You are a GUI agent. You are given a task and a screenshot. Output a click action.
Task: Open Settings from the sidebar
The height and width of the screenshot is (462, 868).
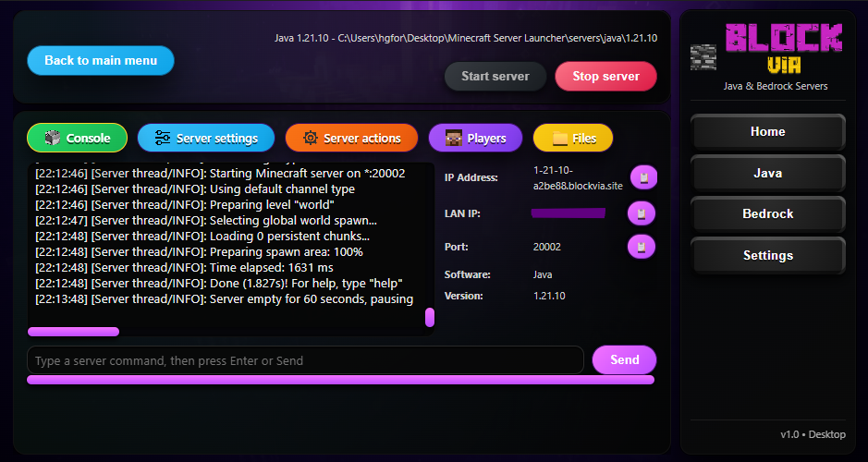768,256
